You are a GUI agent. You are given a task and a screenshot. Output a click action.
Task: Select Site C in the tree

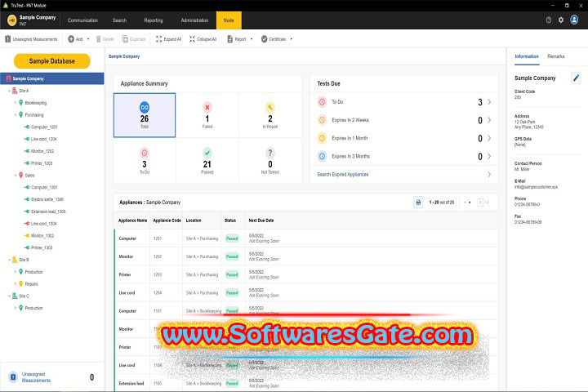click(20, 296)
